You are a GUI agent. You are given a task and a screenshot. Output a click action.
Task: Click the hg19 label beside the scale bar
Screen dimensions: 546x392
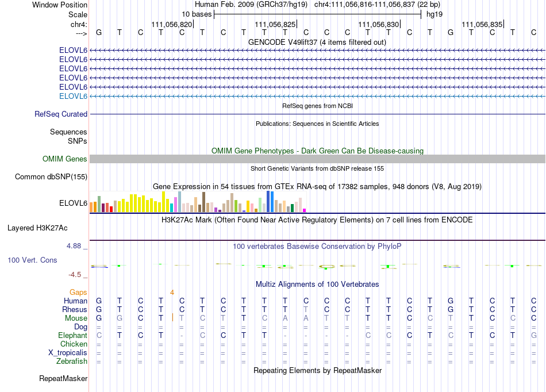[x=435, y=14]
